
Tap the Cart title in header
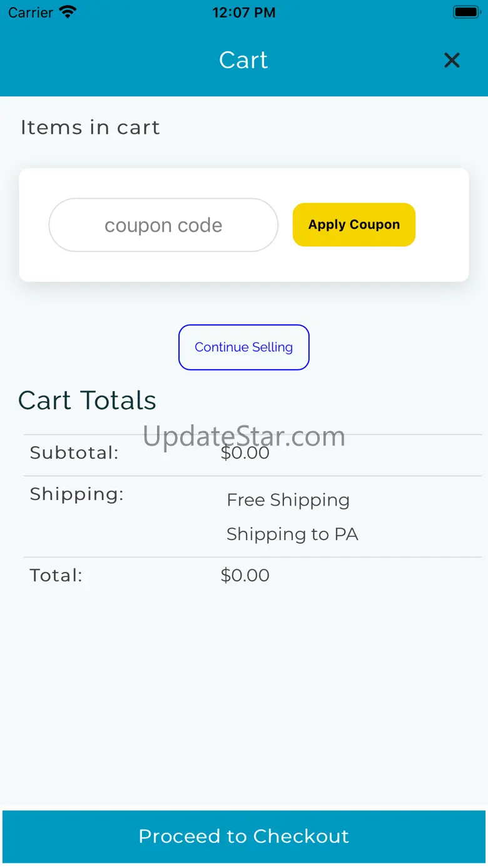pos(243,60)
